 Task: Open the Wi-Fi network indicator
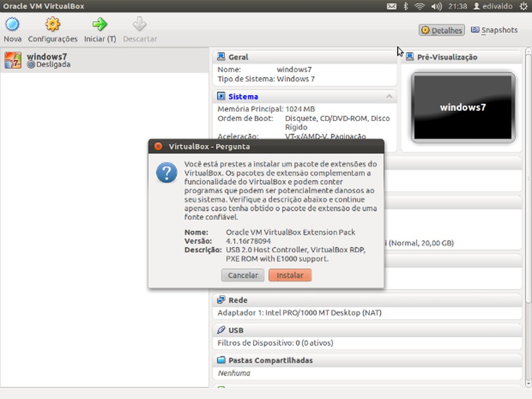(x=420, y=6)
